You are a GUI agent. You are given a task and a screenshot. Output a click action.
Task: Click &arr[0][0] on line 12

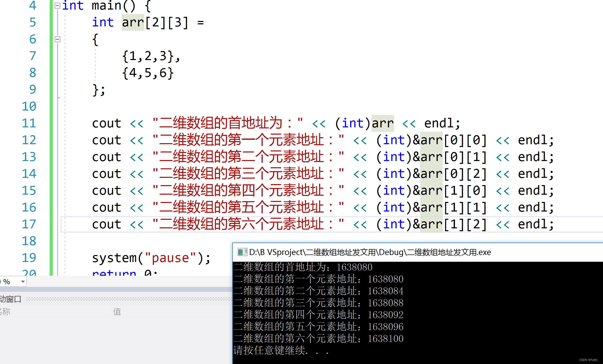[450, 140]
